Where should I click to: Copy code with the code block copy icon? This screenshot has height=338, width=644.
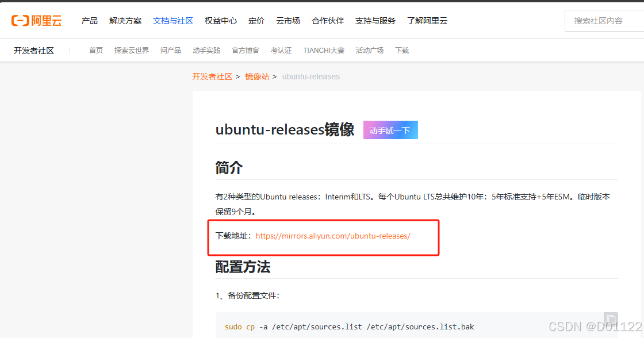click(x=611, y=319)
